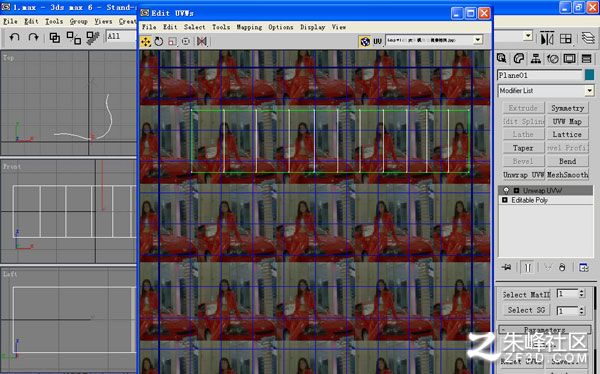Select the Freeform Mode tool

click(186, 41)
